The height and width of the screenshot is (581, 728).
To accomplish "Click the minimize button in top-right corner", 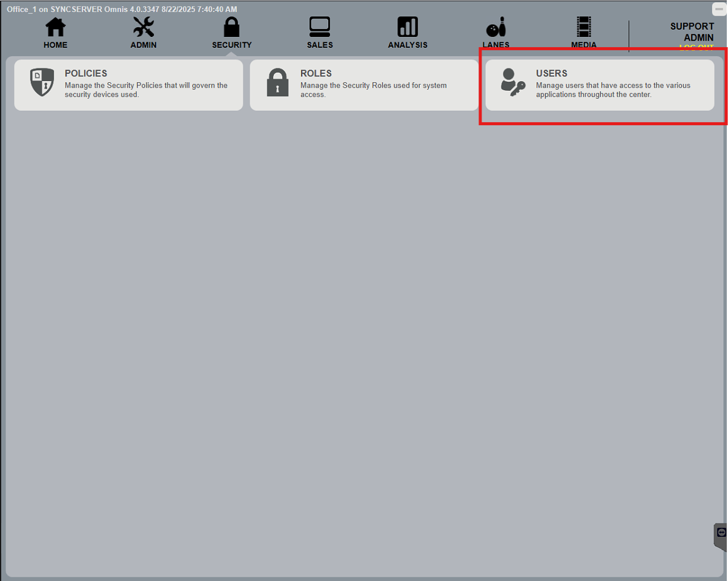I will tap(719, 9).
